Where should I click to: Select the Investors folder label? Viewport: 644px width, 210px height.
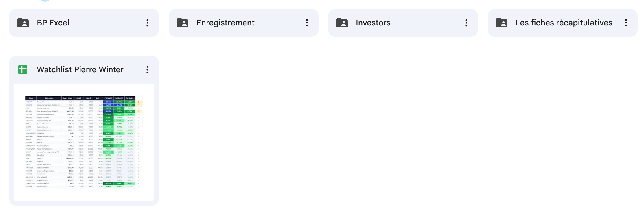[x=373, y=23]
